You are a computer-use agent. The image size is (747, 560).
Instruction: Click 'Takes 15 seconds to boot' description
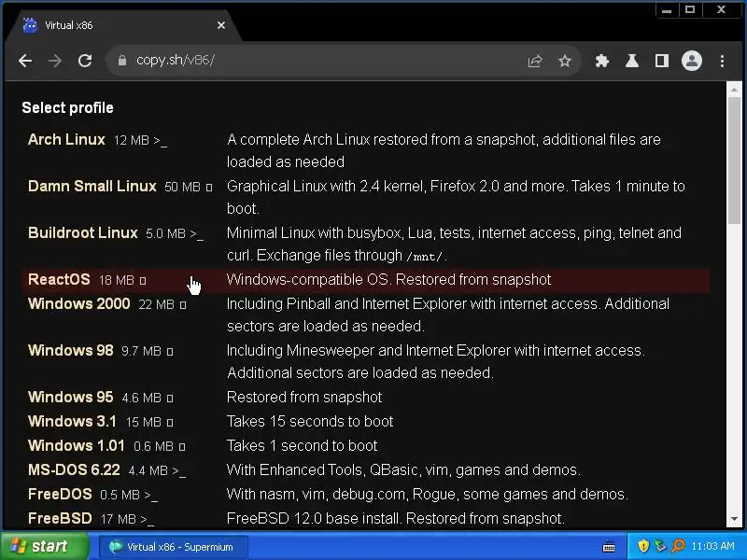coord(310,422)
